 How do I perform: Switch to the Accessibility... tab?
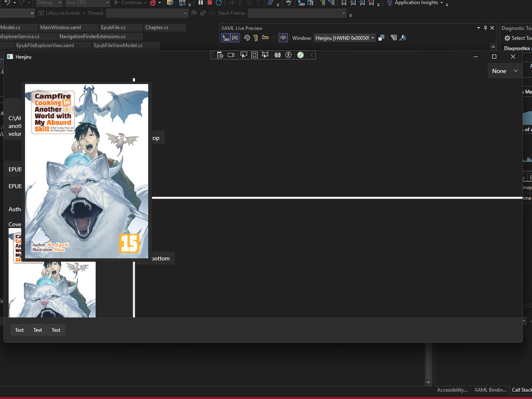point(452,390)
